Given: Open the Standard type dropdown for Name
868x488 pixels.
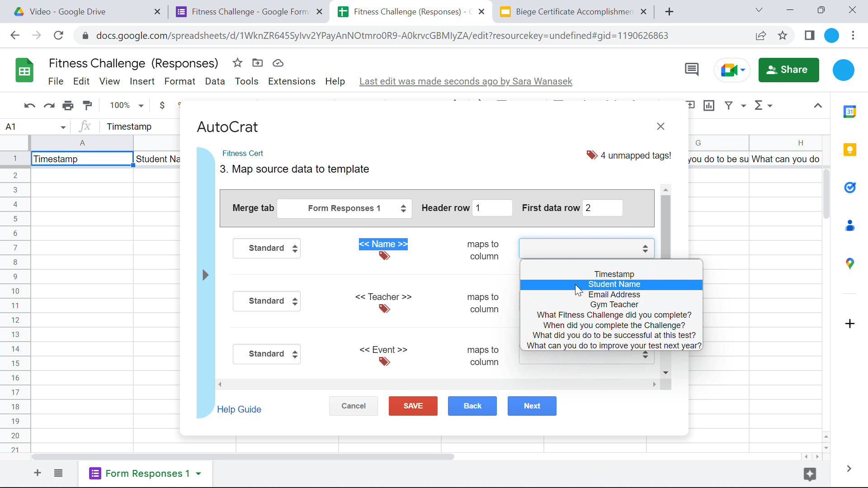Looking at the screenshot, I should point(267,248).
